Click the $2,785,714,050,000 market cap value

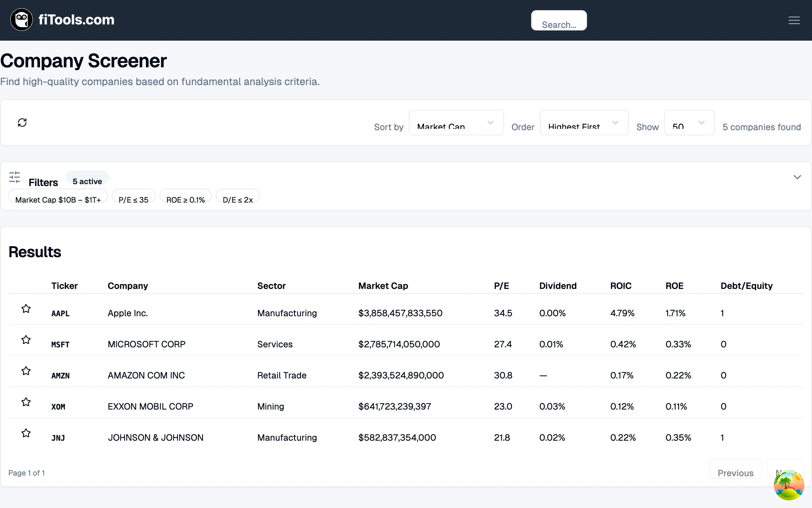pos(399,344)
